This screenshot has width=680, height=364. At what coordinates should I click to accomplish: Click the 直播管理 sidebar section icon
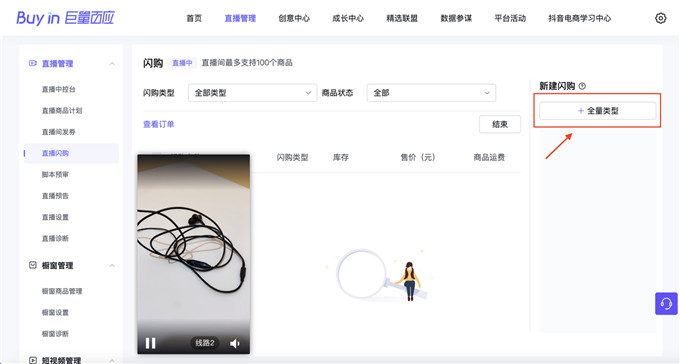tap(33, 63)
